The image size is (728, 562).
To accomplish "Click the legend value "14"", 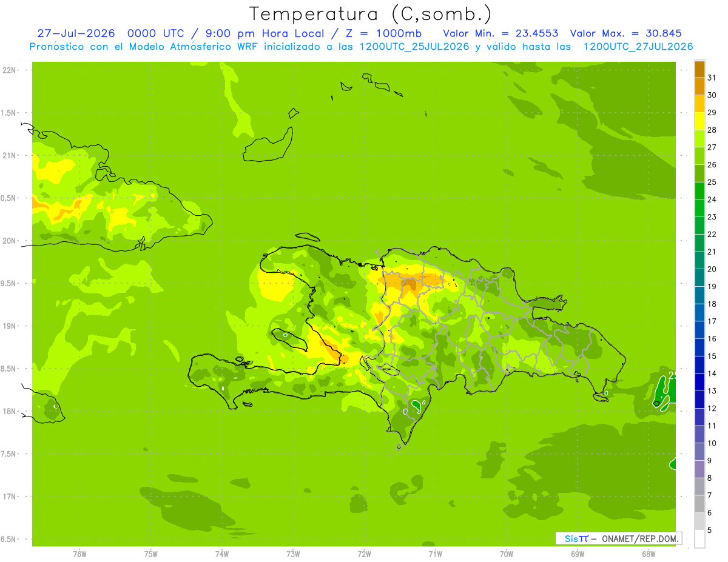I will coord(712,373).
